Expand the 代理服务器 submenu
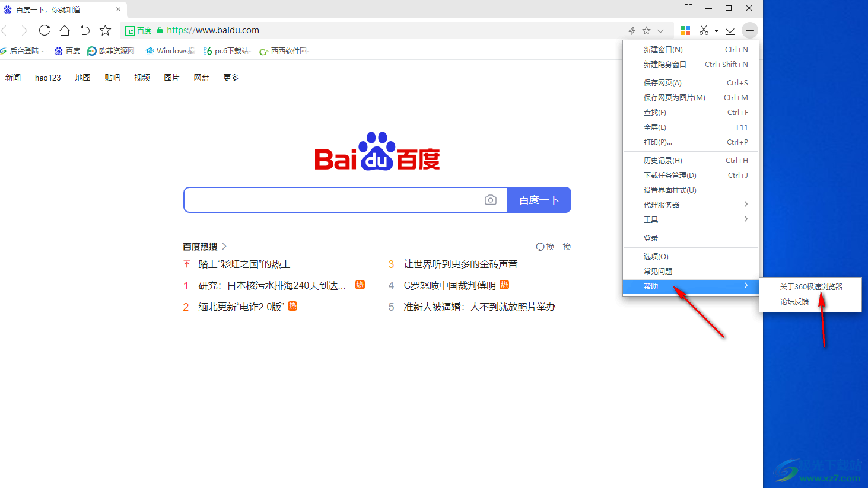This screenshot has height=488, width=868. pos(691,205)
